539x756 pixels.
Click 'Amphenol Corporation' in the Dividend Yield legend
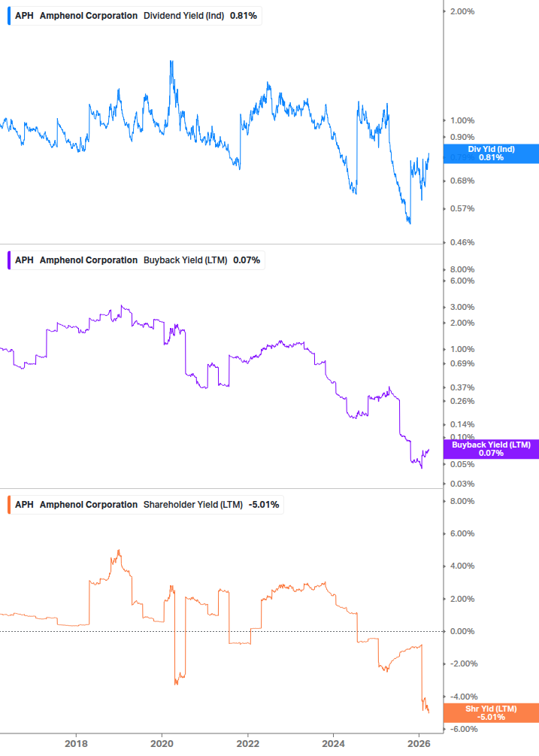click(x=89, y=16)
